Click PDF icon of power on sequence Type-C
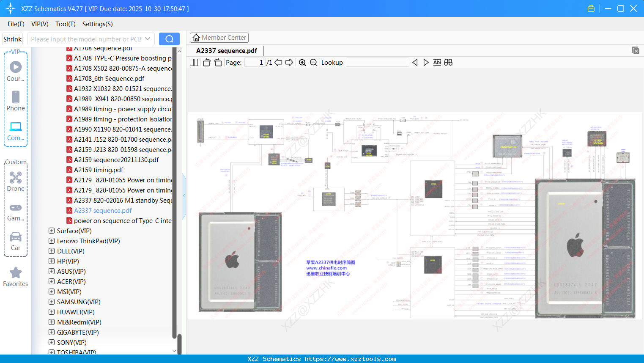This screenshot has width=644, height=363. [69, 220]
